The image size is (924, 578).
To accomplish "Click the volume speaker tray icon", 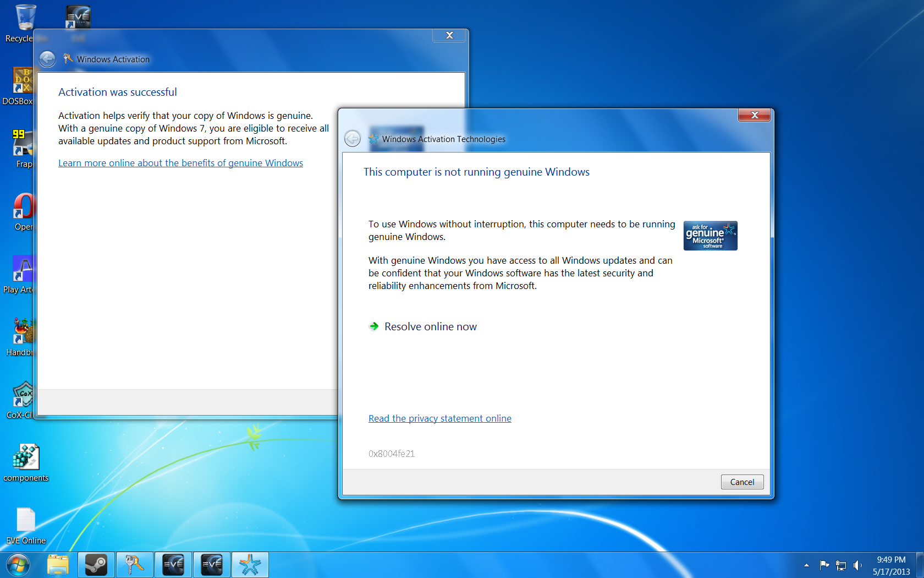I will pyautogui.click(x=857, y=565).
